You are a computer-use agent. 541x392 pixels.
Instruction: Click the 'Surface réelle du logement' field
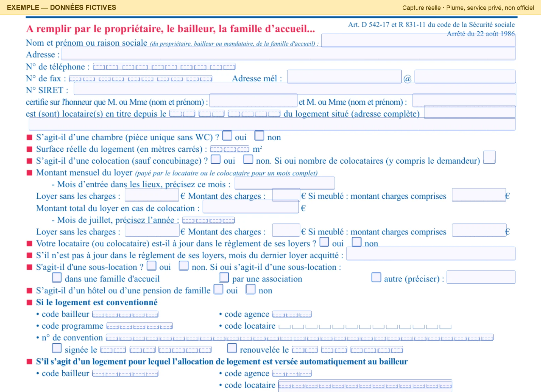click(x=230, y=149)
